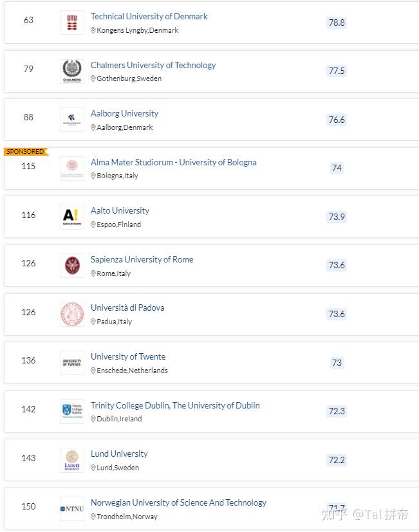Click the SPONSORED badge on Bologna row
Screen dimensions: 419x532
tap(25, 152)
